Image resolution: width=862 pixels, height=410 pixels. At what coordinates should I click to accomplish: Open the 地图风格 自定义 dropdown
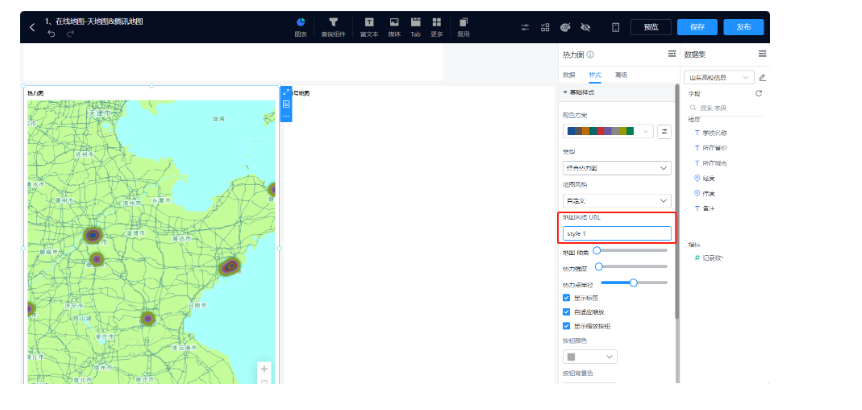coord(617,201)
